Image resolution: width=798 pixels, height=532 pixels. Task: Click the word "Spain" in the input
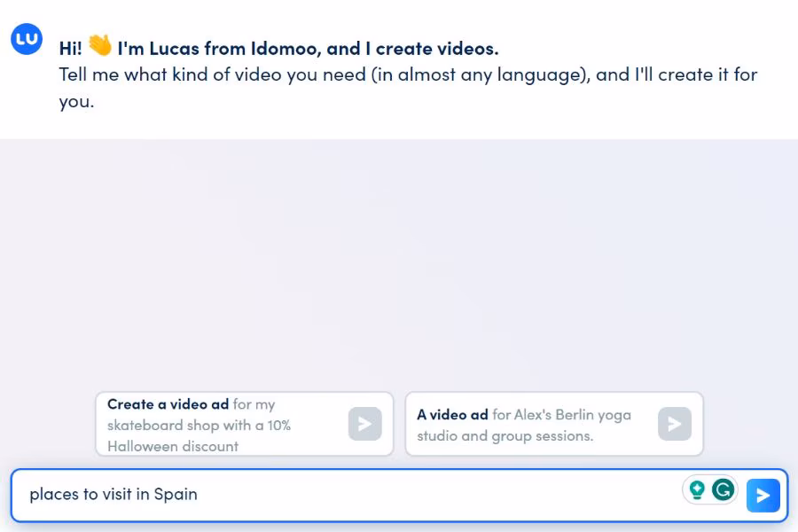pyautogui.click(x=176, y=494)
